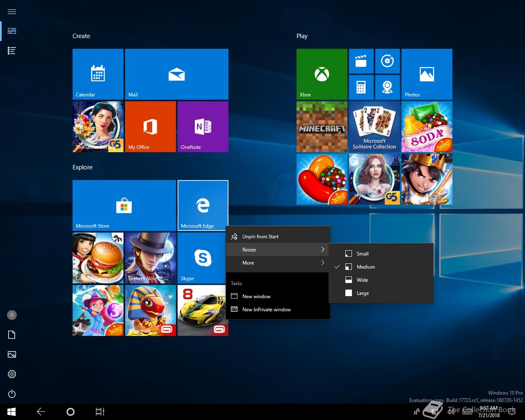Viewport: 525px width, 420px height.
Task: Open Movies & TV small tile
Action: (x=361, y=61)
